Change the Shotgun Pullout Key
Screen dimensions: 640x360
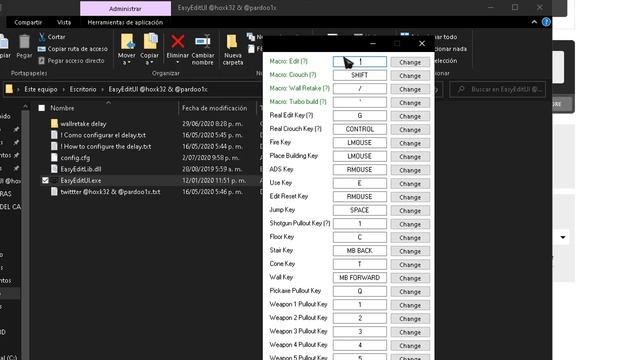(410, 224)
